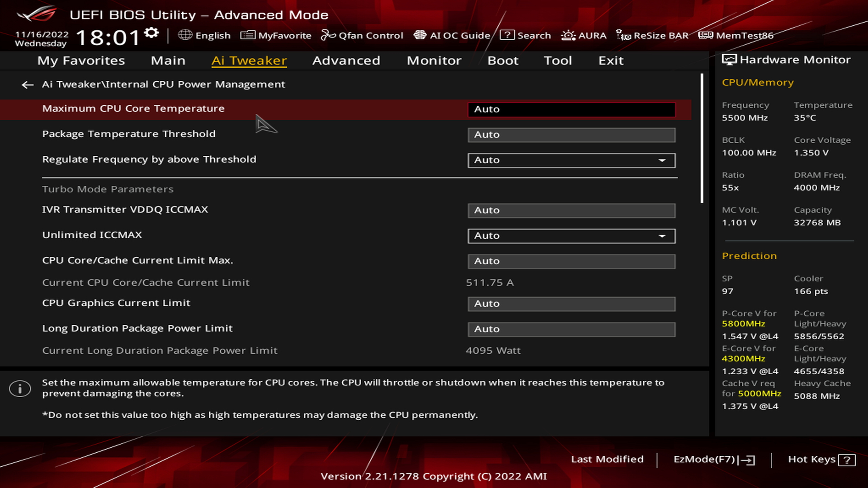Toggle Long Duration Package Power Limit field
Screen dimensions: 868x488
(x=571, y=328)
